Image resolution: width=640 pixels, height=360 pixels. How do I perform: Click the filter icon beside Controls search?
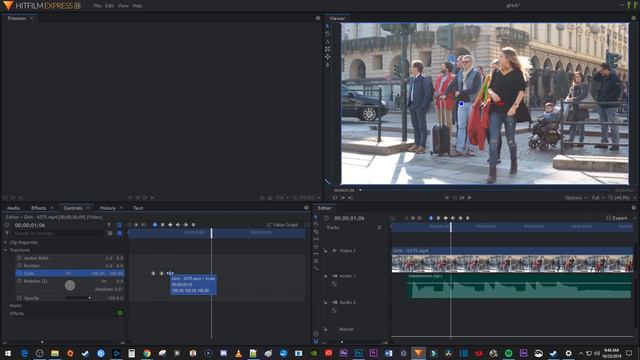pyautogui.click(x=7, y=233)
